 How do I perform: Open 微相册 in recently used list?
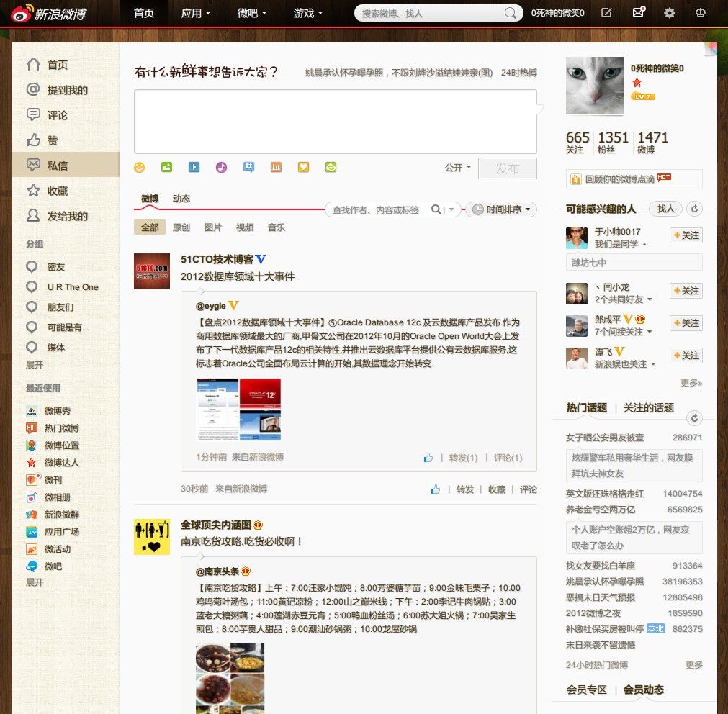[58, 497]
